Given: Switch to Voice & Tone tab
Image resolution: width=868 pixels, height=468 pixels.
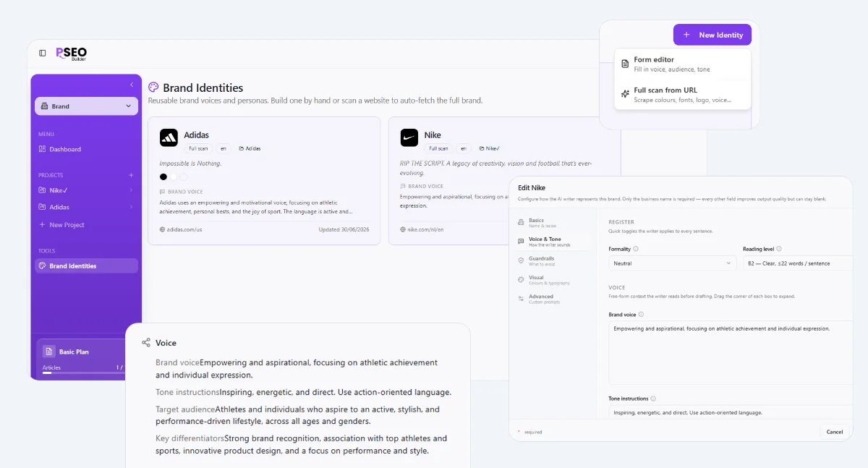Looking at the screenshot, I should click(553, 242).
